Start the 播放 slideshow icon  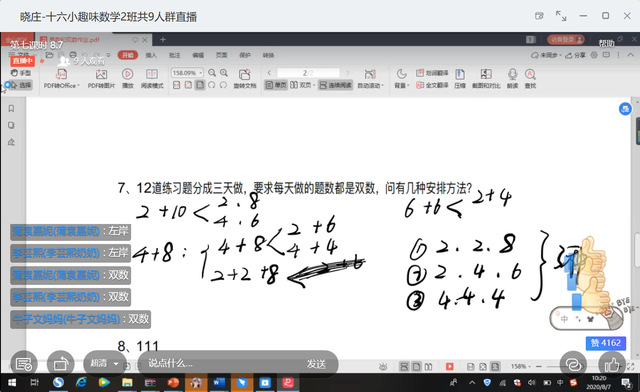pyautogui.click(x=128, y=78)
